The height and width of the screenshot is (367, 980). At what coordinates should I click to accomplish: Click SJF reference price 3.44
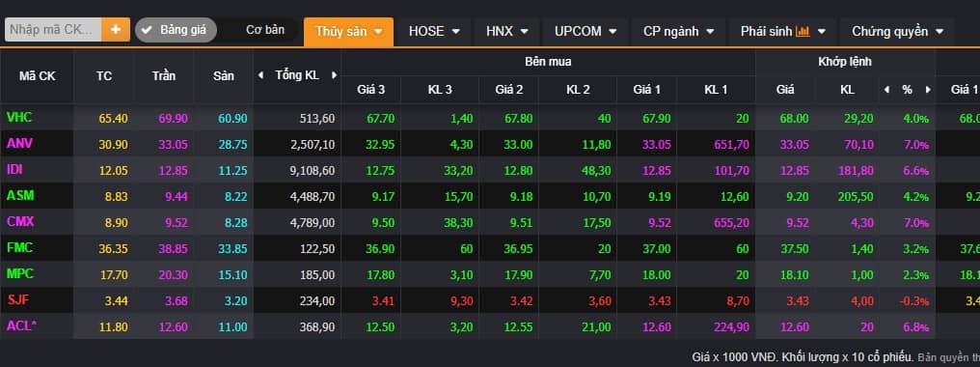pyautogui.click(x=117, y=301)
